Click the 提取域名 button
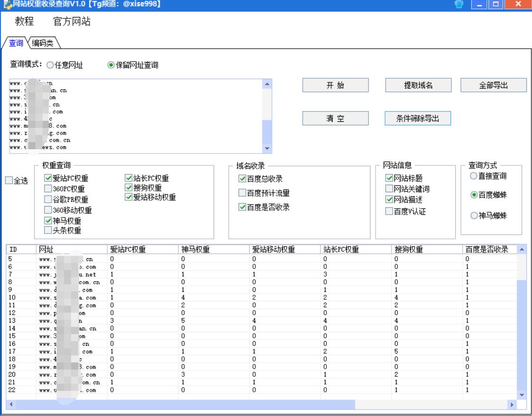Viewport: 532px width, 416px height. [418, 85]
